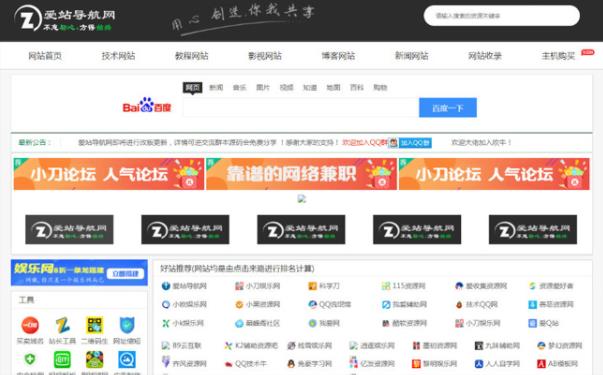Open the green iQIYI-style tool icon
603x375 pixels.
(62, 360)
